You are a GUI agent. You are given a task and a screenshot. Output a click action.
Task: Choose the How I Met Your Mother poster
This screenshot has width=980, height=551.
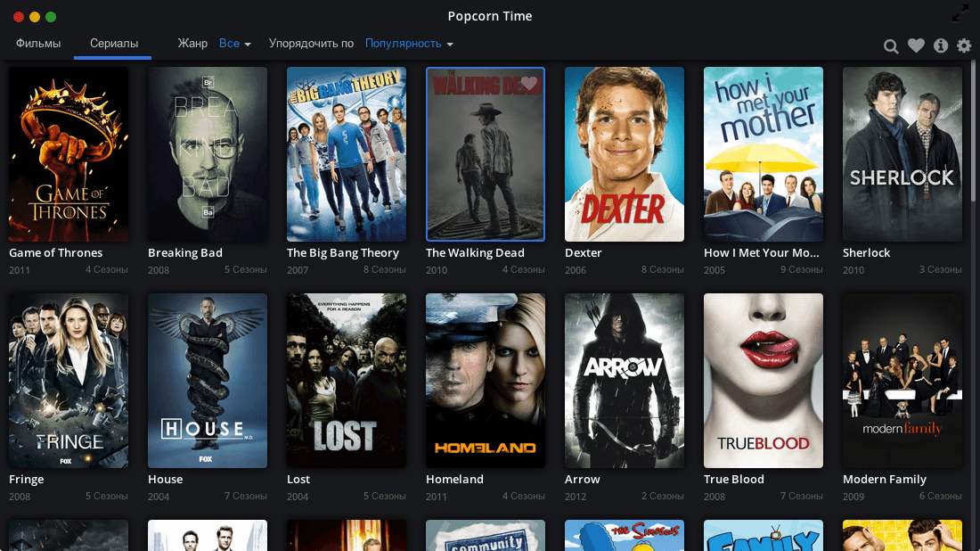coord(764,154)
